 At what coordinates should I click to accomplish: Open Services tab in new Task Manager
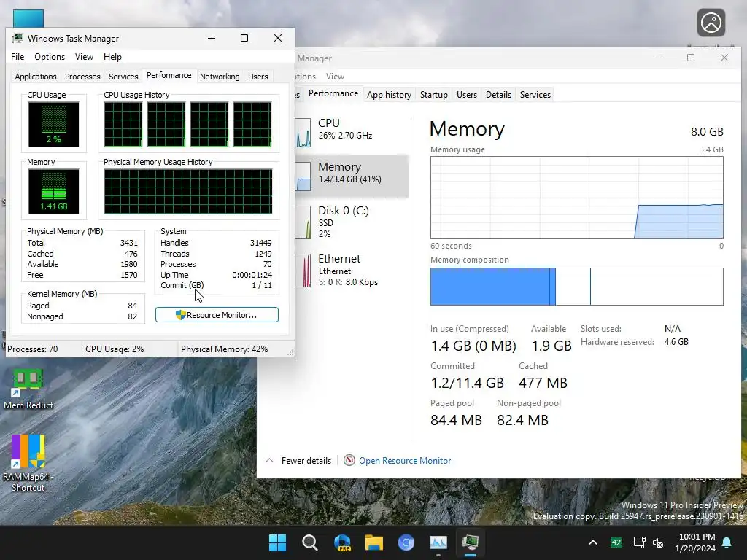pos(535,95)
